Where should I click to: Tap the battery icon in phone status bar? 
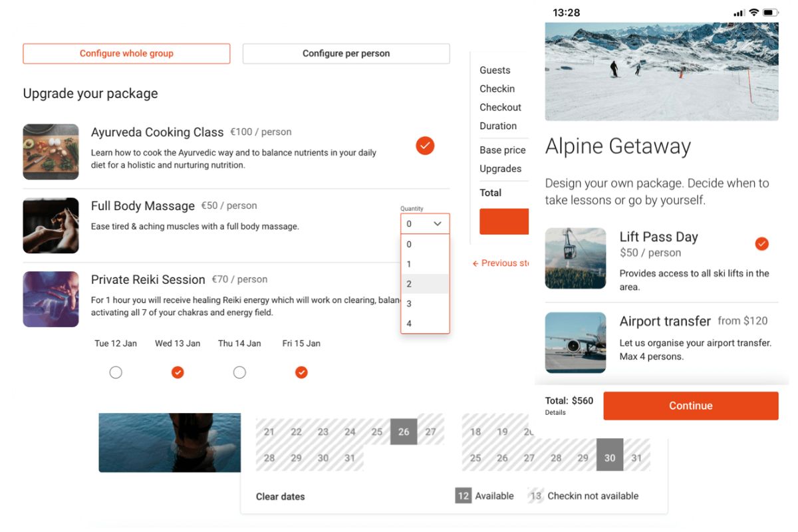coord(770,13)
